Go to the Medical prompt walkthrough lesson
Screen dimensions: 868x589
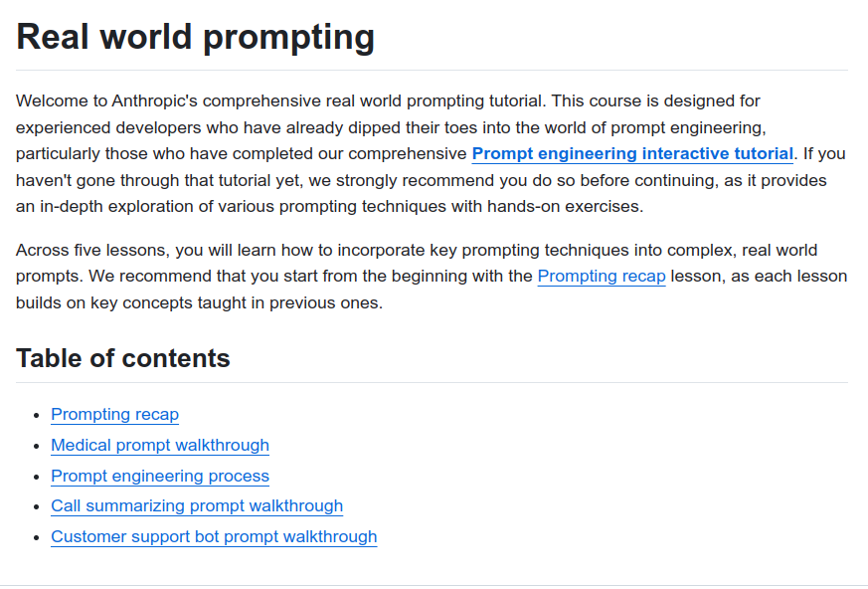[x=160, y=446]
